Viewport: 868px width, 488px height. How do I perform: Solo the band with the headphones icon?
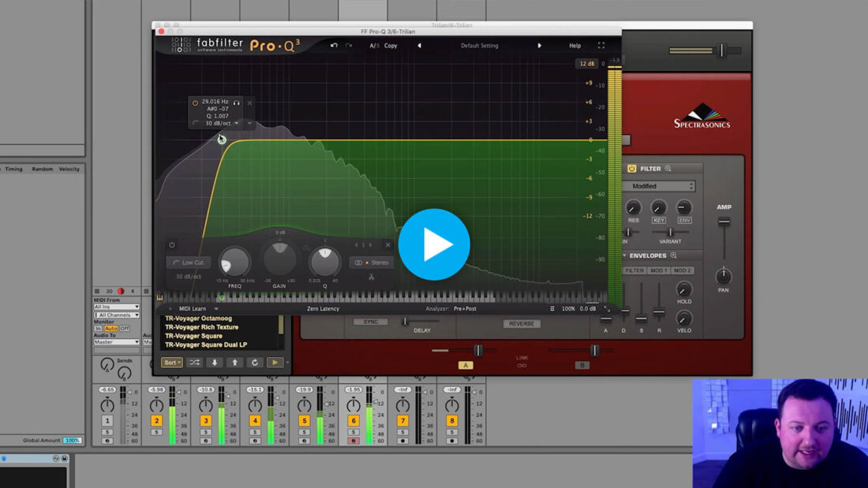click(x=237, y=102)
